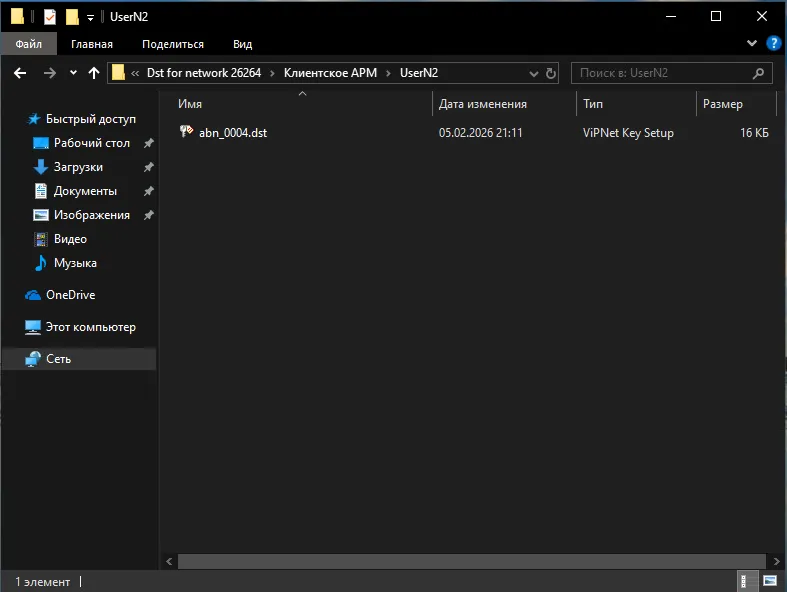This screenshot has width=787, height=592.
Task: Open the Файл ribbon tab
Action: tap(29, 44)
